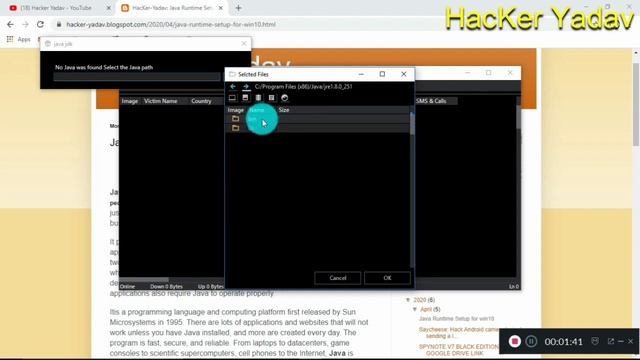Click the Down 0 Bytes status entry
Screen dimensions: 640x360
(x=166, y=287)
